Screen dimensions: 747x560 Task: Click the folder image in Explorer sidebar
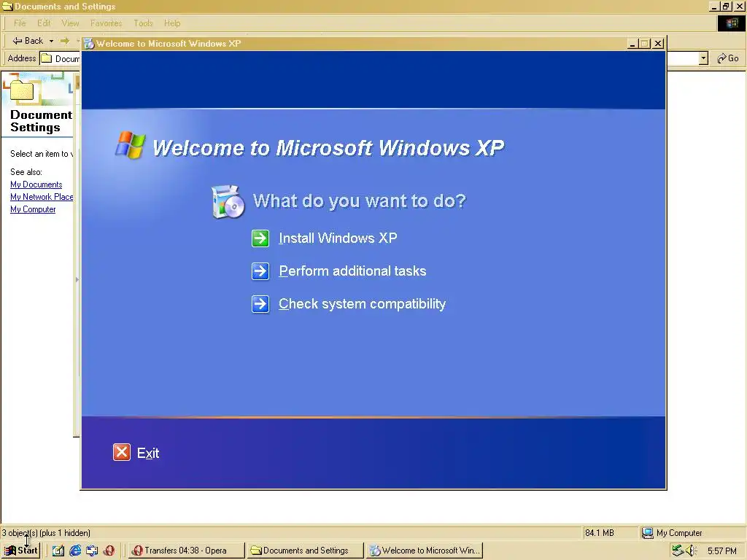coord(20,89)
